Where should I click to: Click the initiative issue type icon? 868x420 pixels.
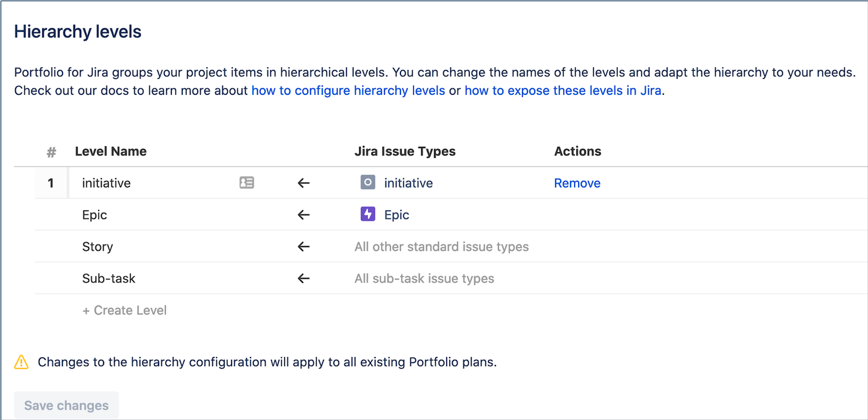(x=368, y=182)
